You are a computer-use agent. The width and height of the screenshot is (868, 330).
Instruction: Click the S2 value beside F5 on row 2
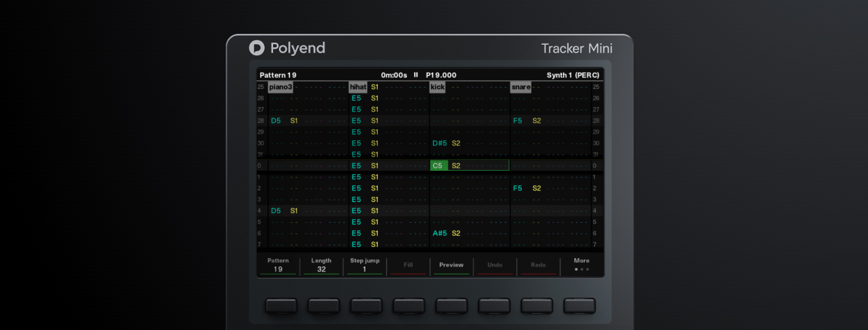(536, 188)
